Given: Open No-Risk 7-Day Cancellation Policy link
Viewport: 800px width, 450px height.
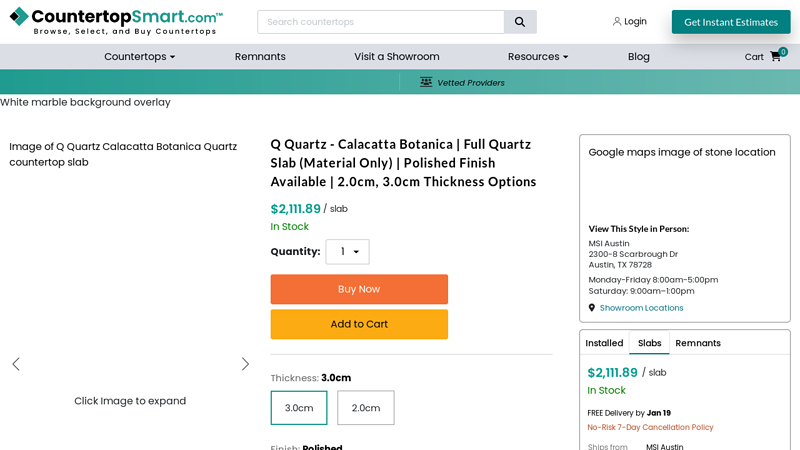Looking at the screenshot, I should coord(650,427).
